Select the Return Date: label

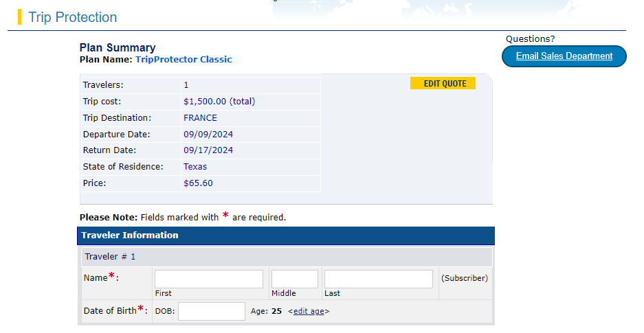[x=109, y=150]
